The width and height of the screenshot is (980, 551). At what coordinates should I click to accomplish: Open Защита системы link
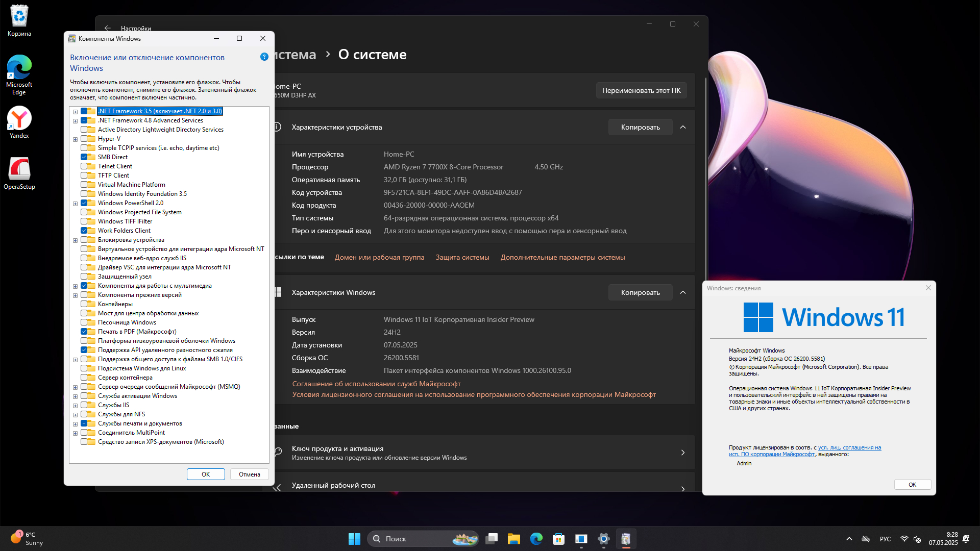[x=462, y=257]
